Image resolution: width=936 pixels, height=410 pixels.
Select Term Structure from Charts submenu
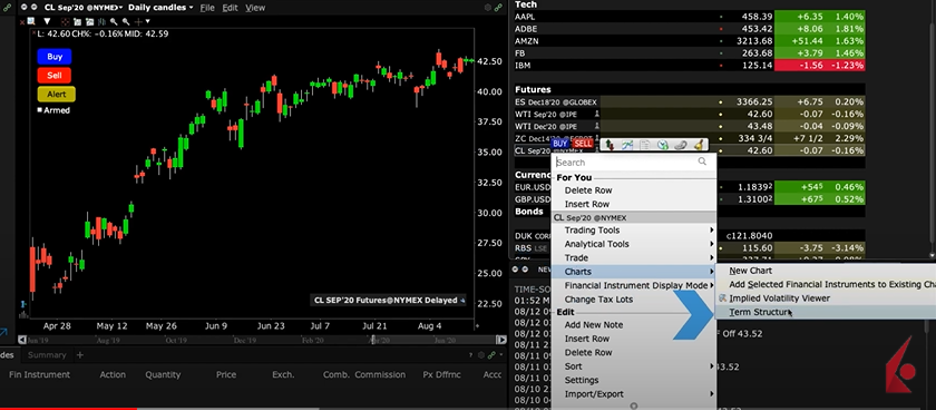(759, 313)
